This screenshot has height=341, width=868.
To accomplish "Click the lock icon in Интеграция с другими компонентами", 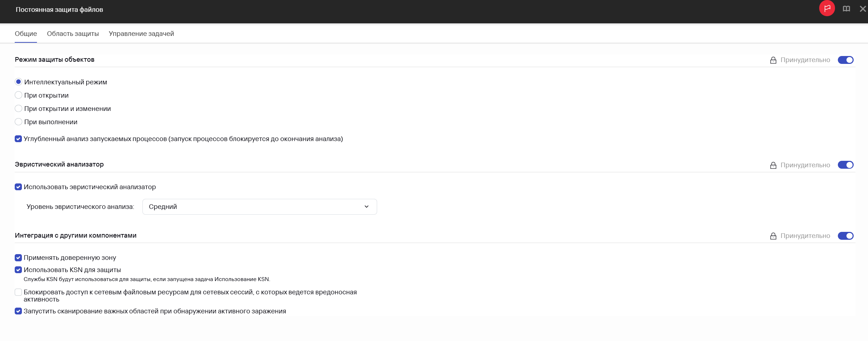I will pyautogui.click(x=773, y=236).
